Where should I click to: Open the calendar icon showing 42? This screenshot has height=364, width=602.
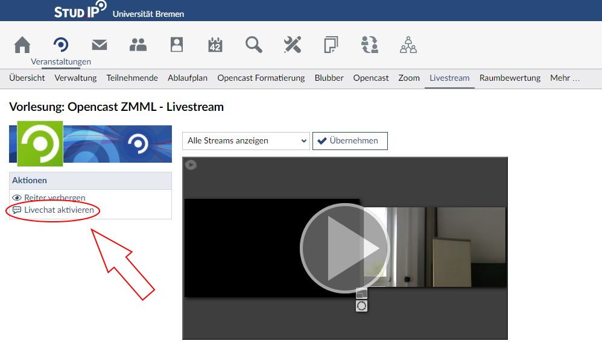coord(215,45)
